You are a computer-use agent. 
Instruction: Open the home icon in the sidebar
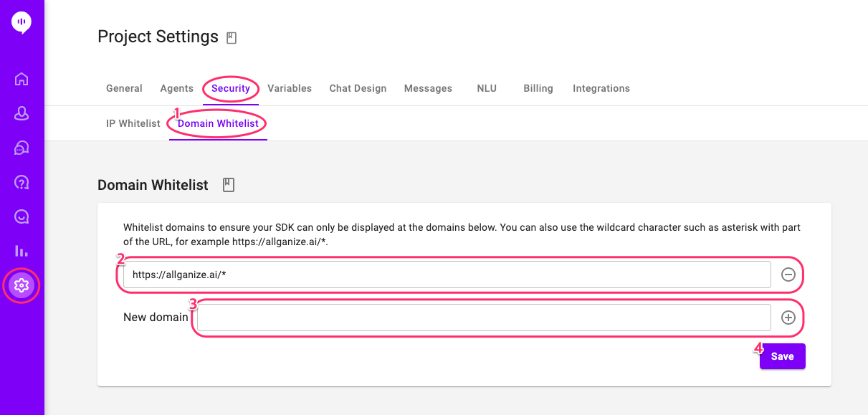[22, 79]
